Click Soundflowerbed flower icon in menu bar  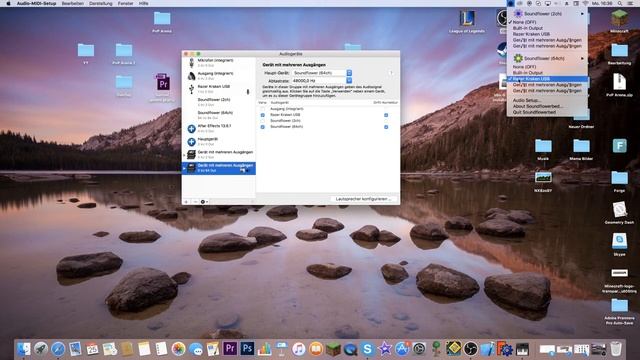coord(511,3)
